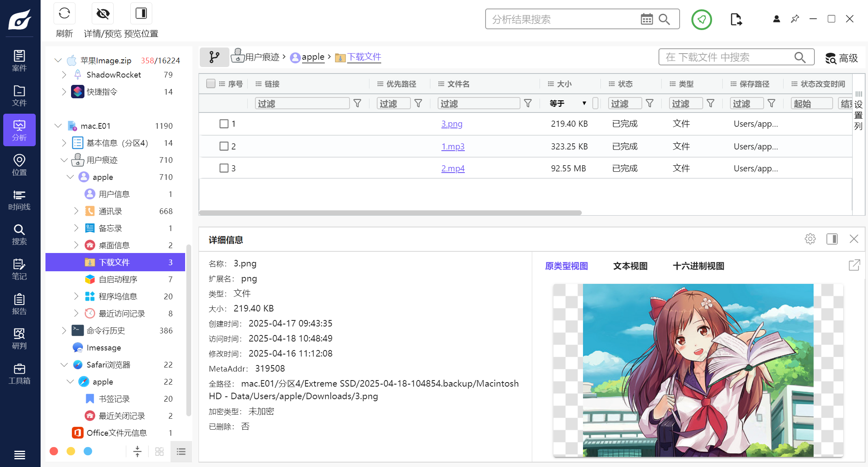The image size is (868, 467).
Task: Click the branch tree icon in breadcrumb bar
Action: coord(214,57)
